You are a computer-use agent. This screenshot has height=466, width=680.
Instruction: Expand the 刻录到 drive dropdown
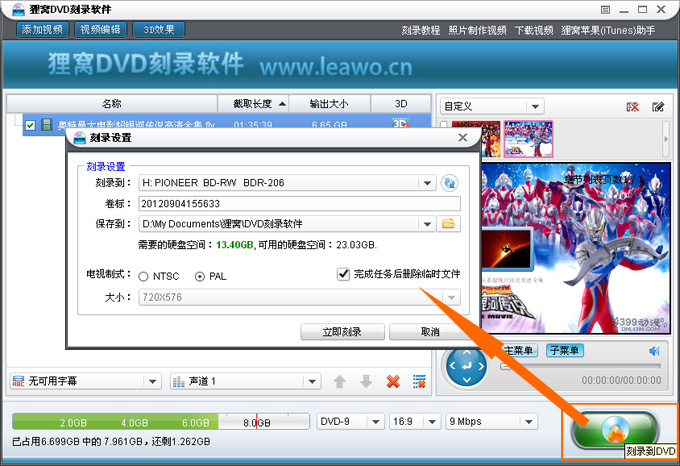(x=427, y=183)
